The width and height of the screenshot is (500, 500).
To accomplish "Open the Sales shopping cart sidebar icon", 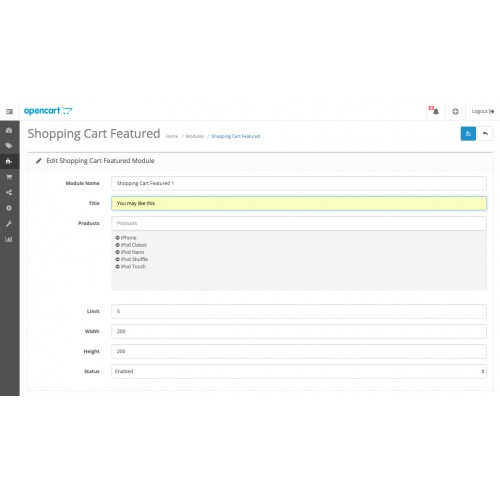I will [9, 177].
